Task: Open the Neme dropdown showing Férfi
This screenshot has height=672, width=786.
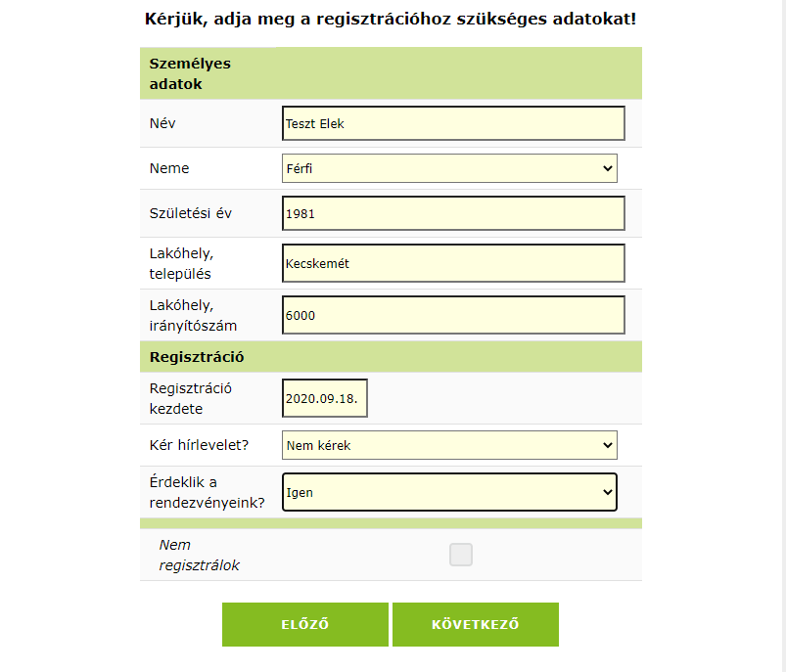Action: (x=449, y=168)
